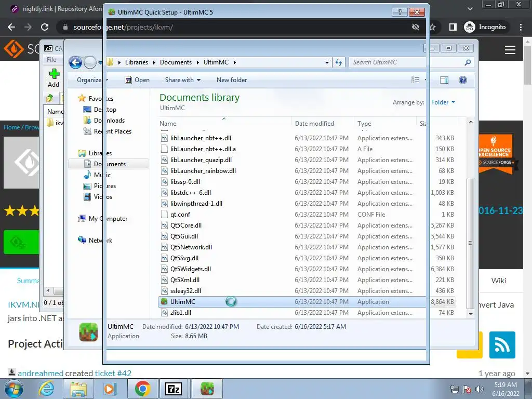Viewport: 532px width, 399px height.
Task: Toggle the preview pane icon
Action: [x=444, y=80]
